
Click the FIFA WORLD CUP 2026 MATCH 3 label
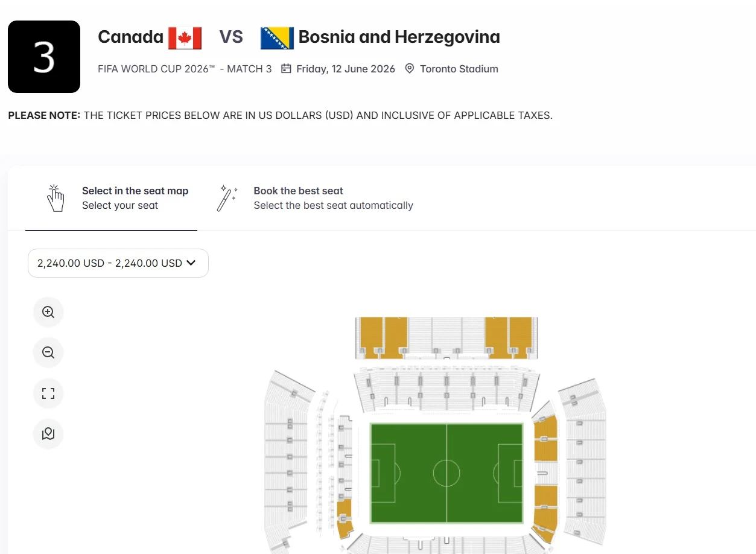(184, 69)
